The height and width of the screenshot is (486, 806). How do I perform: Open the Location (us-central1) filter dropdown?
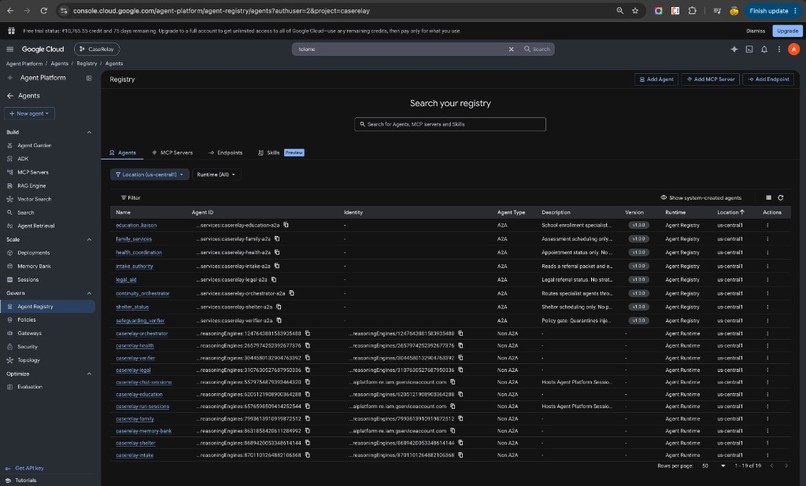coord(150,175)
